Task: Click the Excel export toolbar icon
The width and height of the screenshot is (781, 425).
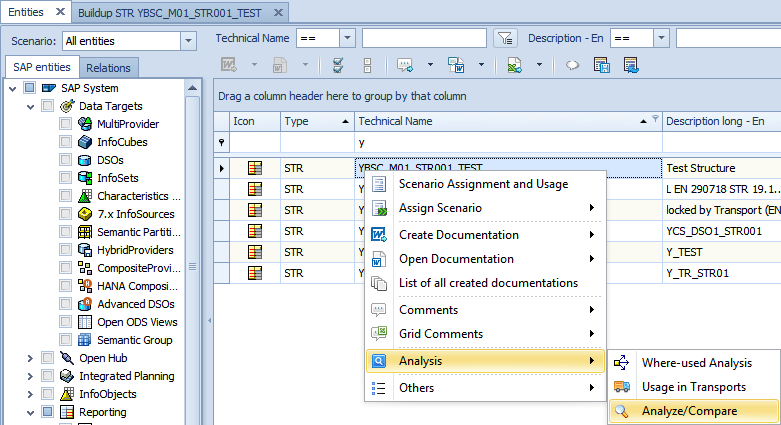Action: coord(514,66)
